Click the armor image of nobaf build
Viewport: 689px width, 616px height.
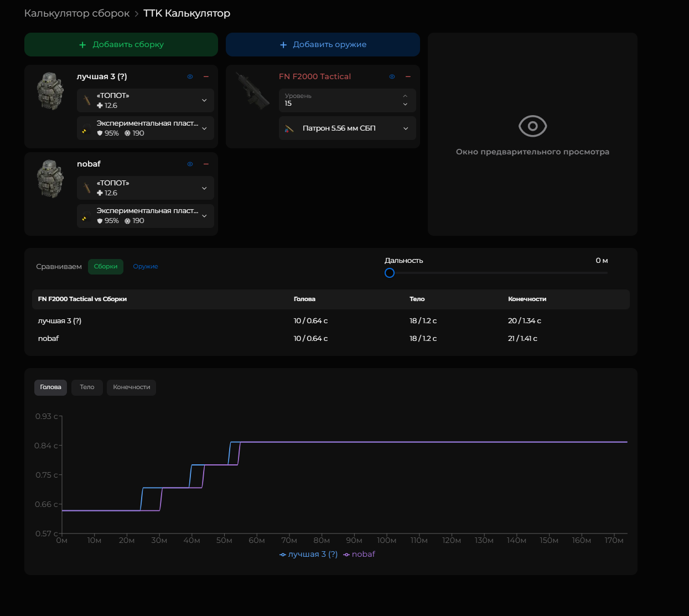tap(50, 179)
